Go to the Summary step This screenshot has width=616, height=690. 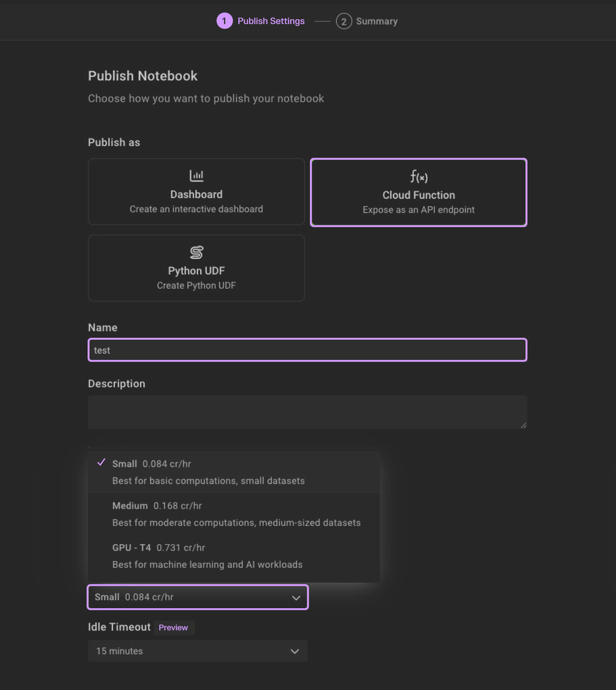tap(377, 22)
